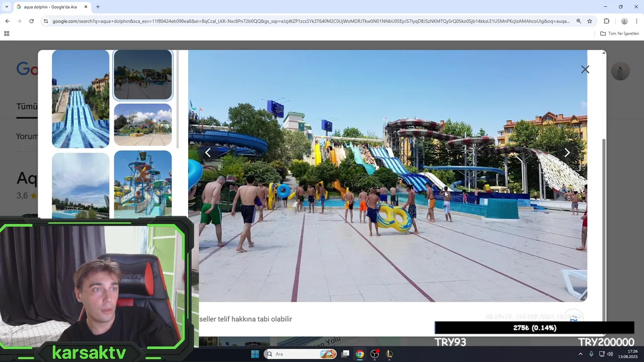Screen dimensions: 644x362
Task: Select the cloudy sky park thumbnail
Action: (143, 125)
